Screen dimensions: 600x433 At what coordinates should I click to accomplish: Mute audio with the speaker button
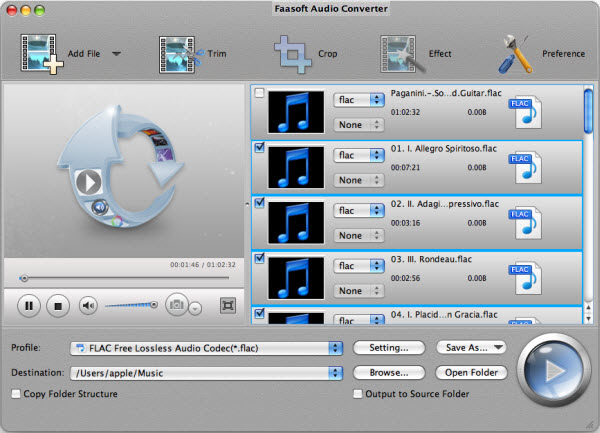click(x=88, y=306)
